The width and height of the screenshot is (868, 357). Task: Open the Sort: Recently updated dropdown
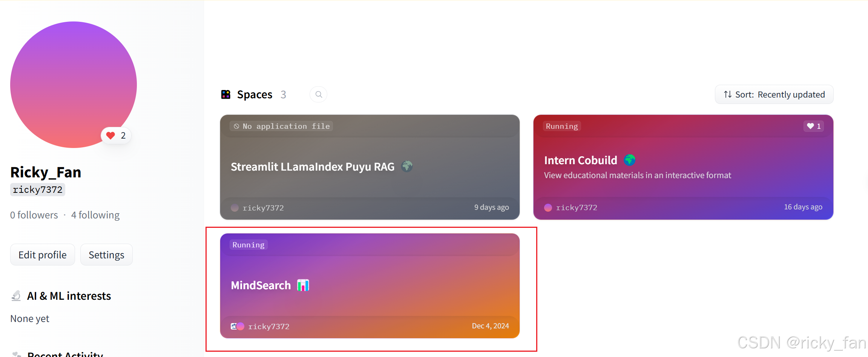tap(774, 95)
